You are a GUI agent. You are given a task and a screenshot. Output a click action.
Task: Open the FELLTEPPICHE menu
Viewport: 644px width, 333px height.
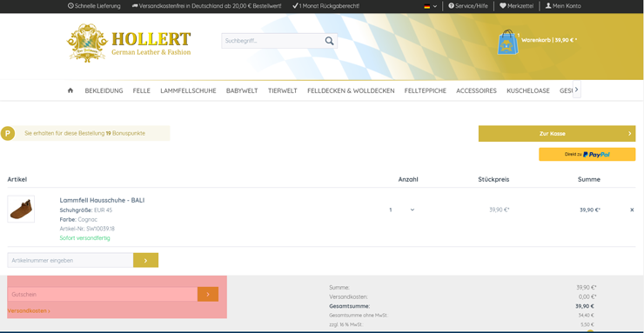tap(425, 90)
